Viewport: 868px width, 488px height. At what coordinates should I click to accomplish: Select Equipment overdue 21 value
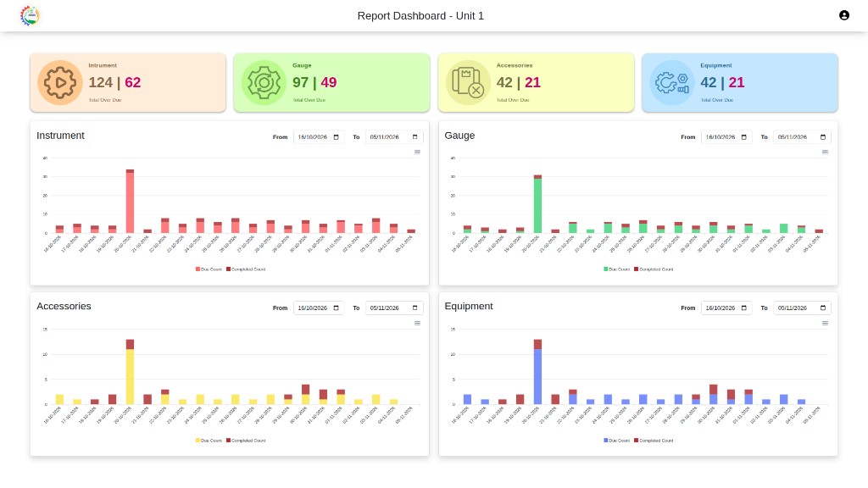click(x=737, y=82)
